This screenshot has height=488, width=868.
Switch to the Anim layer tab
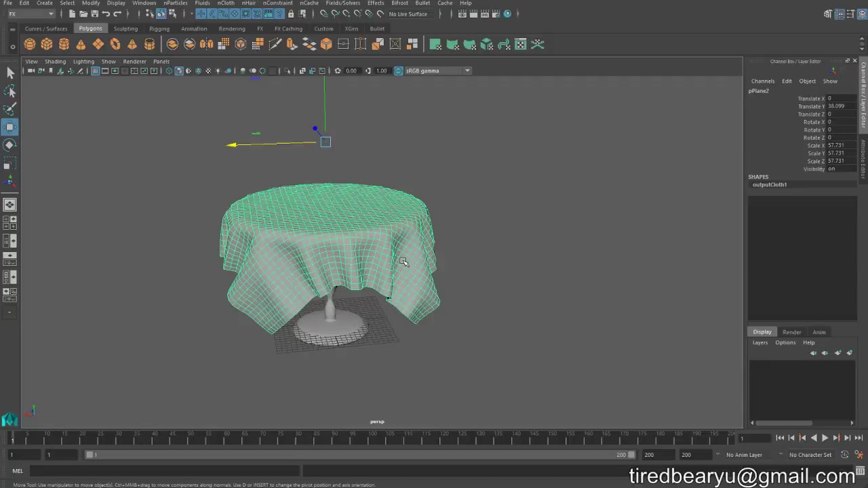(x=819, y=332)
